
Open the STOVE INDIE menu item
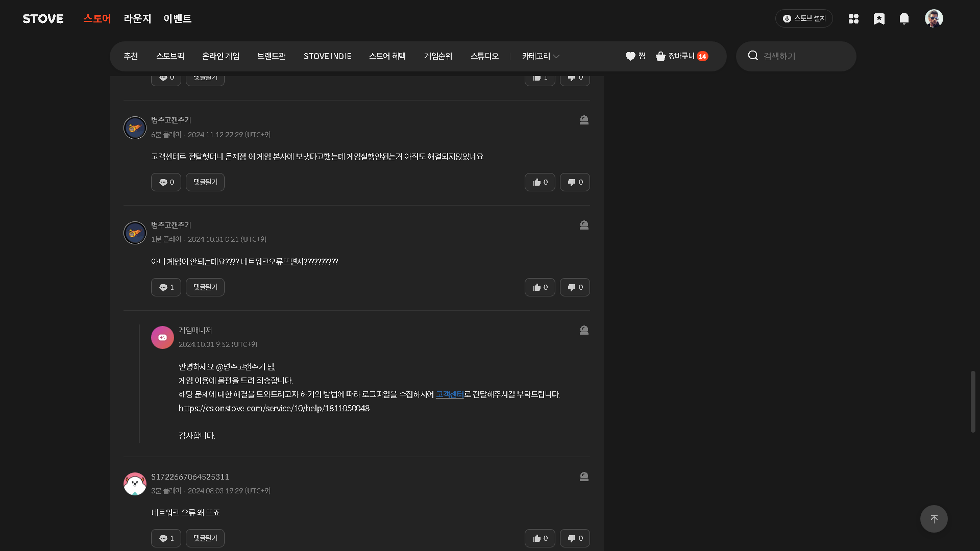pos(327,56)
